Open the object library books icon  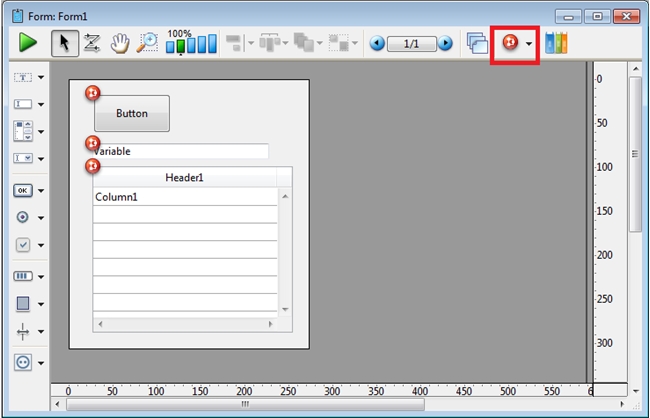[556, 43]
